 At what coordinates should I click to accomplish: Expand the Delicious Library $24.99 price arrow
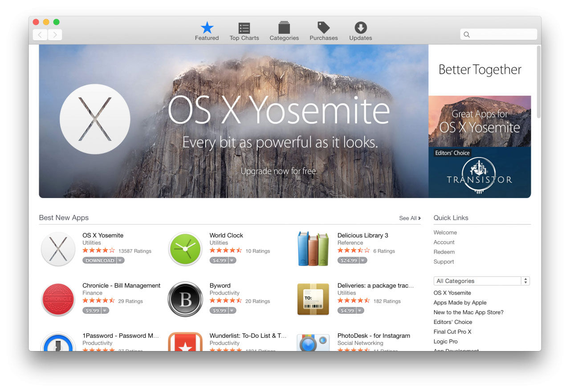[x=363, y=260]
